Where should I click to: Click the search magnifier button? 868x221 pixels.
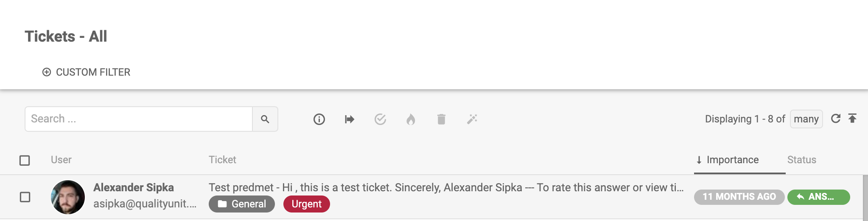click(x=265, y=119)
